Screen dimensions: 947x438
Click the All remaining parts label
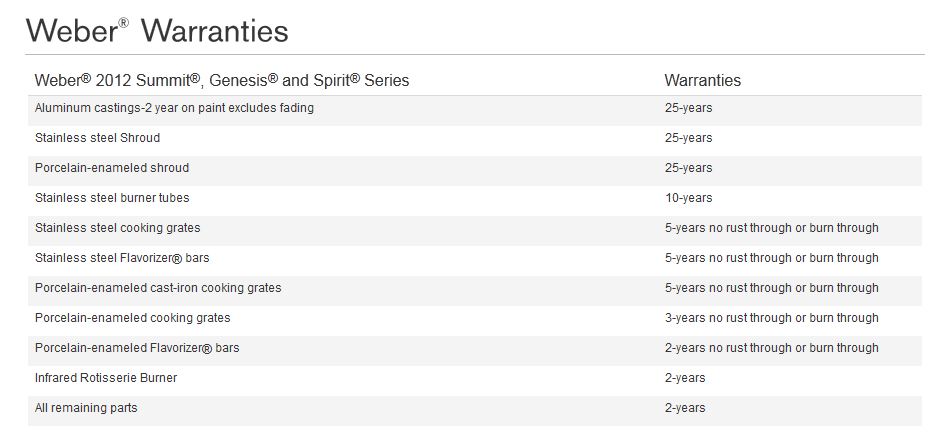86,408
